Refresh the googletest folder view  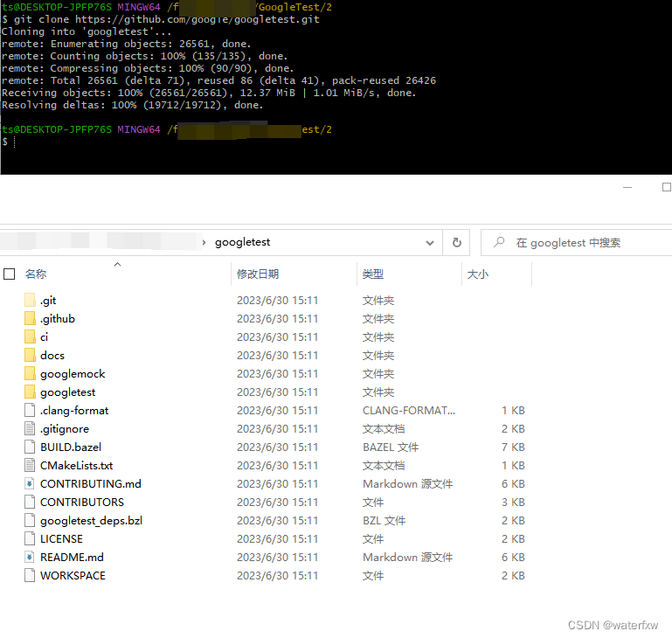tap(457, 243)
